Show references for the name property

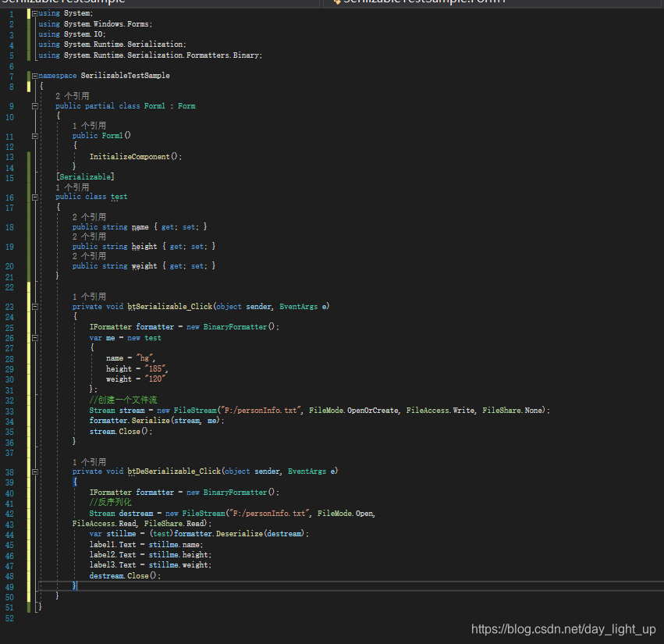89,217
